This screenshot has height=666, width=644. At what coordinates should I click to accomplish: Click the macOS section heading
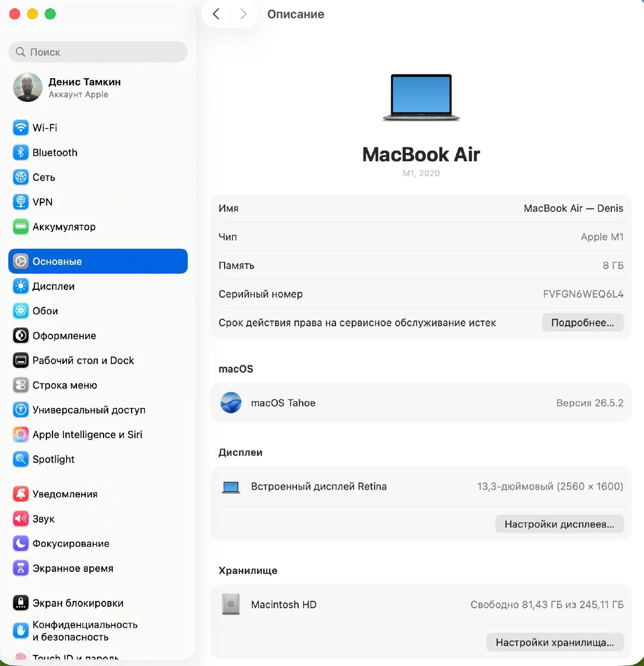[236, 369]
